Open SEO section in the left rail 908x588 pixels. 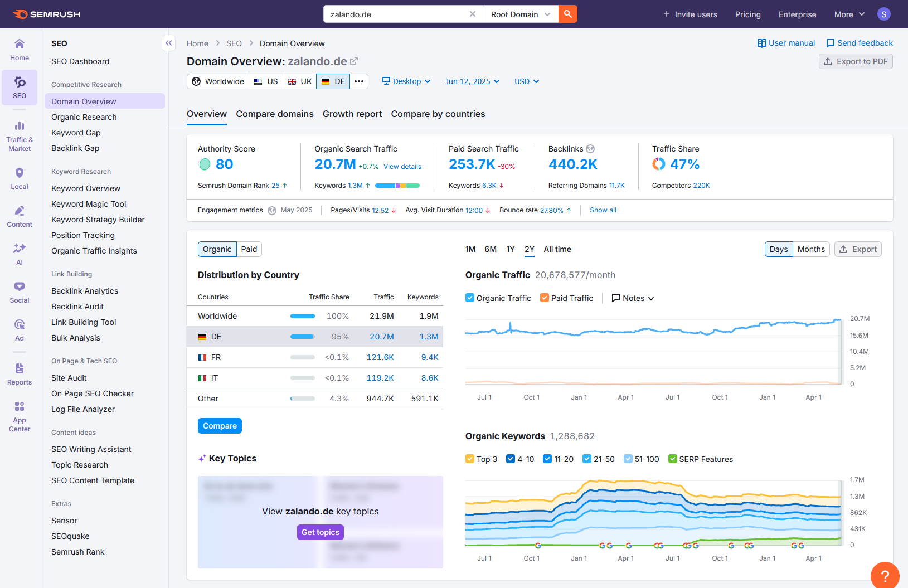[20, 88]
